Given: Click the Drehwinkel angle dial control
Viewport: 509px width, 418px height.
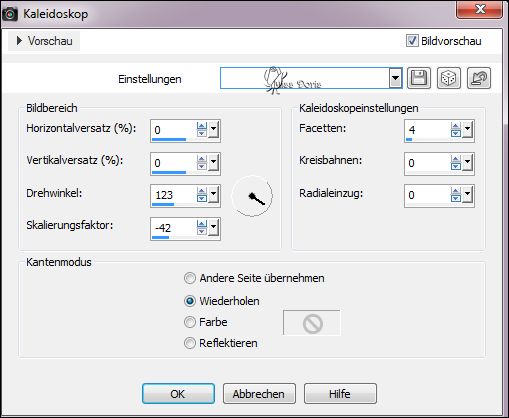Looking at the screenshot, I should pyautogui.click(x=252, y=196).
